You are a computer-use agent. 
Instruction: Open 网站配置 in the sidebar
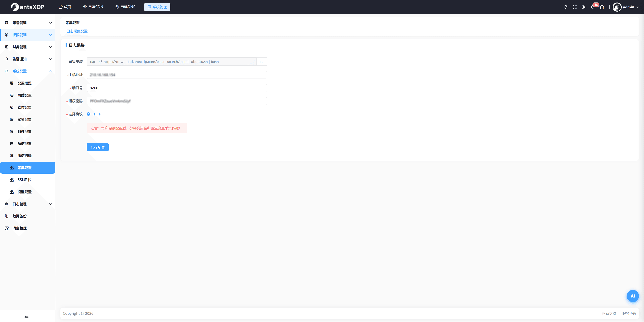pos(28,95)
